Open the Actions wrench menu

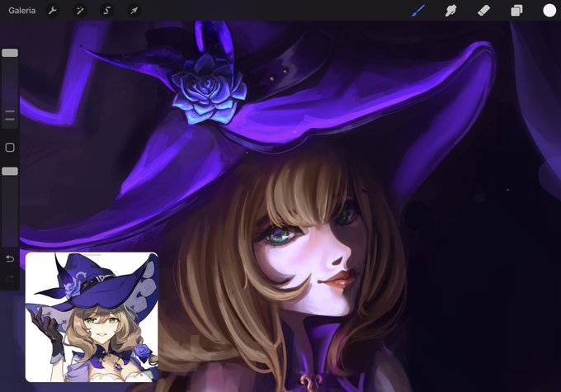53,11
